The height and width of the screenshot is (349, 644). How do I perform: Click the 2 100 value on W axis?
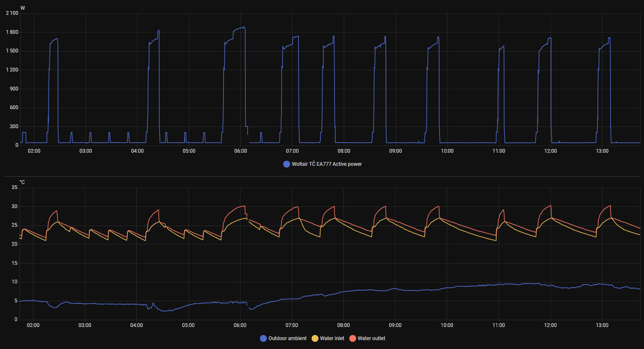[12, 13]
